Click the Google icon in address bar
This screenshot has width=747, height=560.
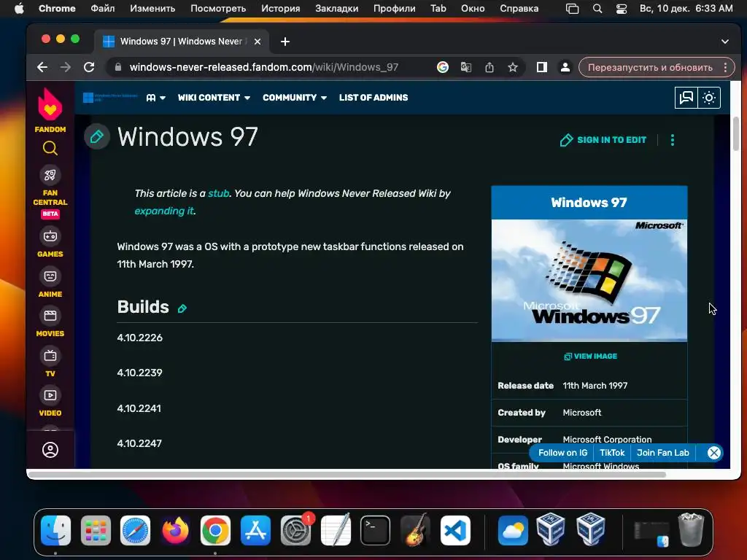pos(443,67)
